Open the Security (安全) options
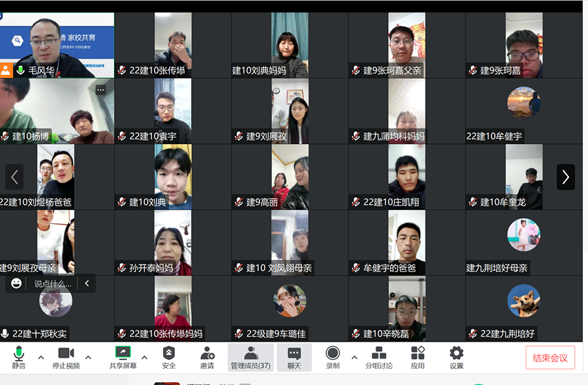 [169, 356]
